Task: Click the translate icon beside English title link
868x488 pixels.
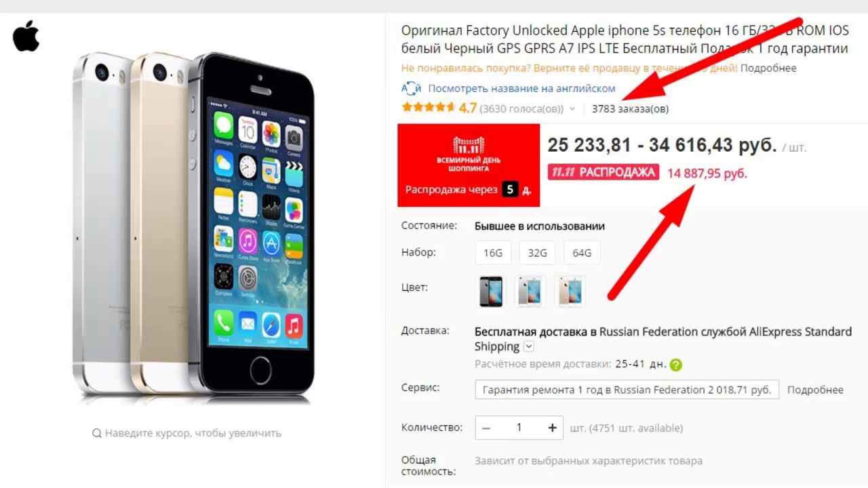Action: [411, 88]
